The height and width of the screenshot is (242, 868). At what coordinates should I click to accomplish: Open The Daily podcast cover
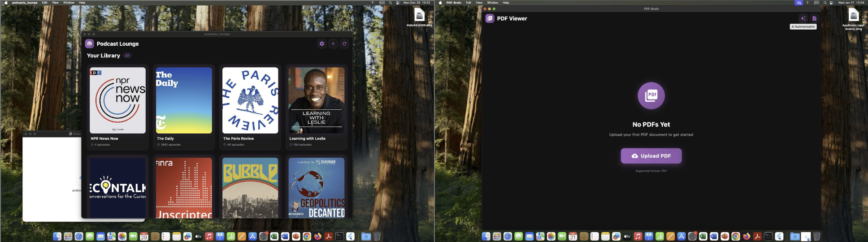pyautogui.click(x=184, y=100)
